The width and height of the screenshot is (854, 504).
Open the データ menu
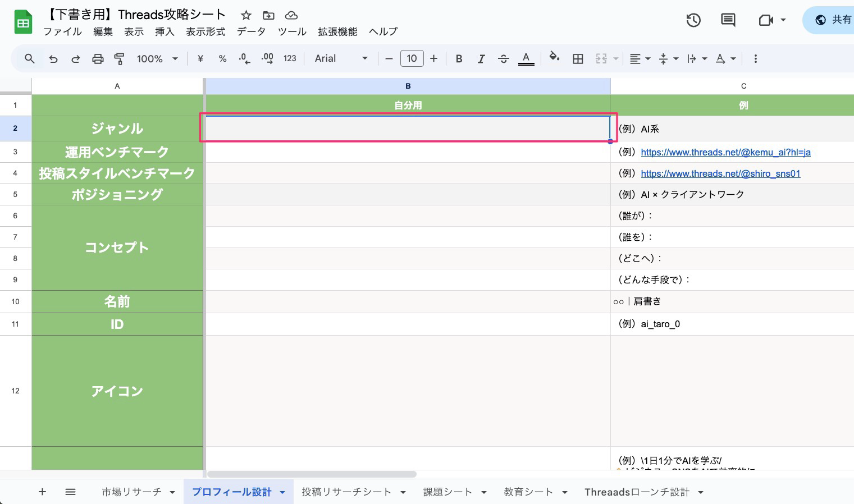[x=251, y=31]
